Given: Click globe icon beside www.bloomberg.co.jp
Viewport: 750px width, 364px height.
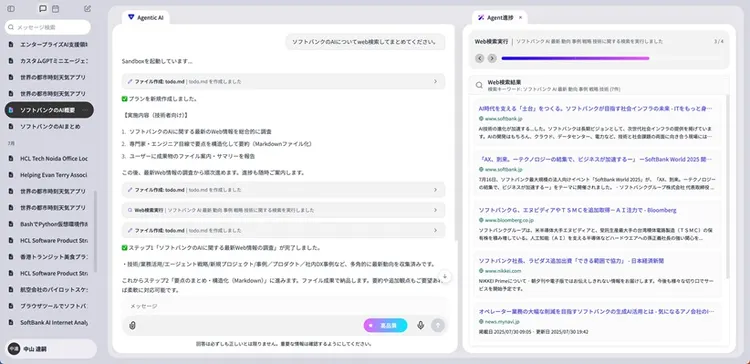Looking at the screenshot, I should (x=482, y=220).
